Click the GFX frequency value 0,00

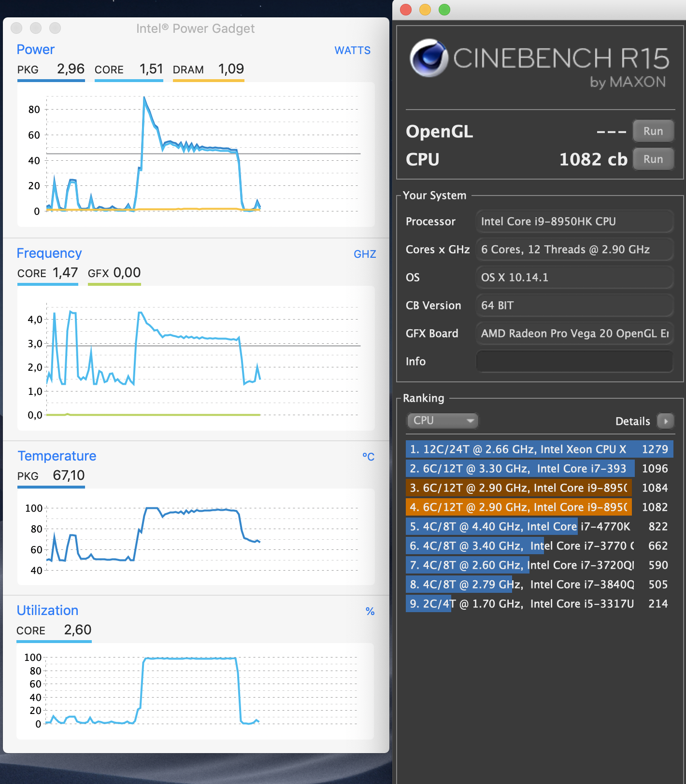(127, 273)
